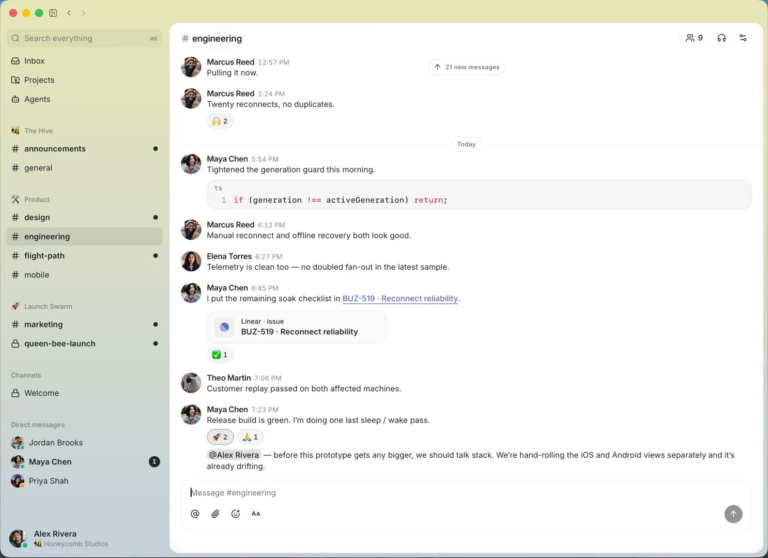
Task: Open Alex Rivera profile menu
Action: pyautogui.click(x=59, y=538)
